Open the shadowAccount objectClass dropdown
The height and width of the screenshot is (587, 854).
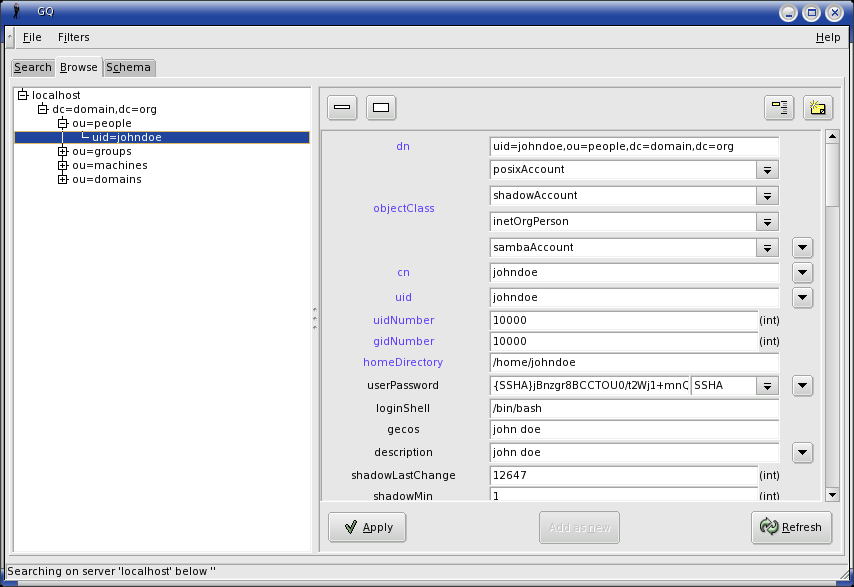coord(767,196)
